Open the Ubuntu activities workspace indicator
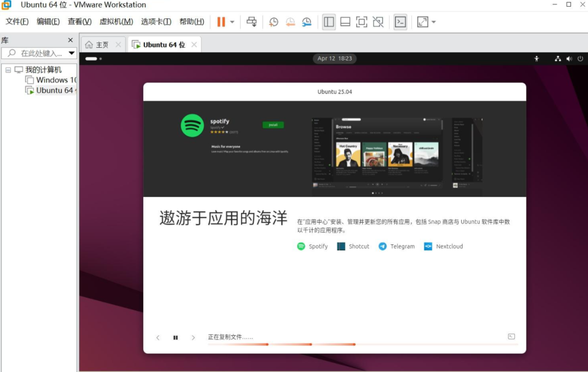The image size is (588, 372). click(x=94, y=59)
